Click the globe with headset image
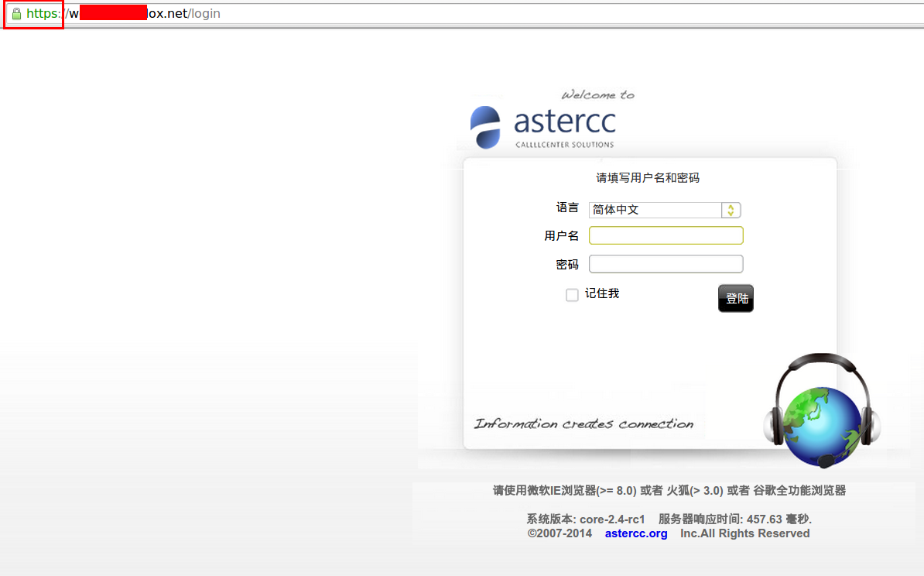924x576 pixels. [x=821, y=414]
